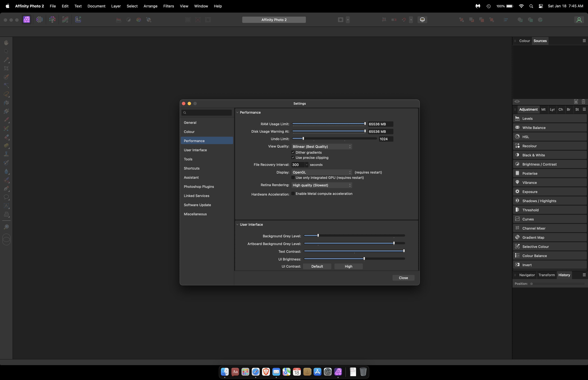Open Adjustment panel options menu

(584, 109)
